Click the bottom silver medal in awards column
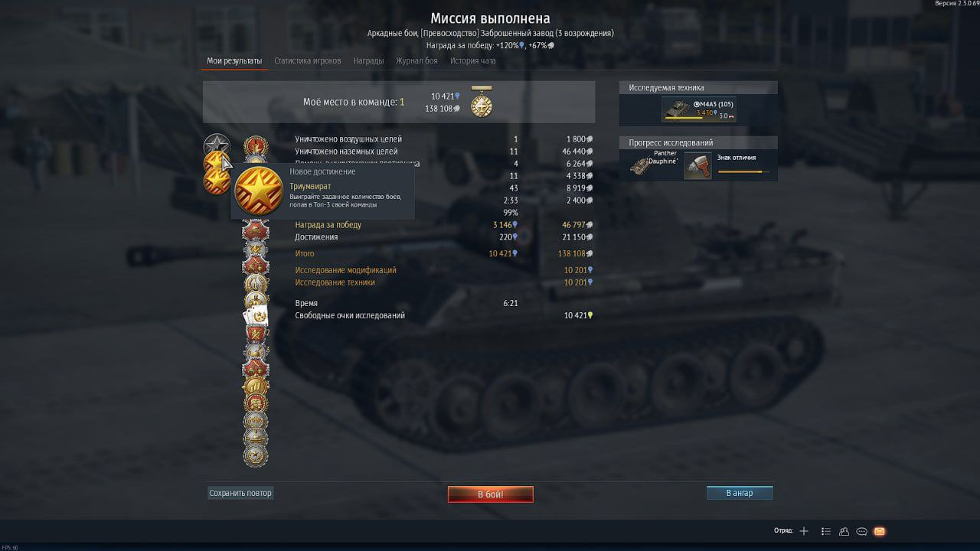Image resolution: width=980 pixels, height=551 pixels. 256,456
